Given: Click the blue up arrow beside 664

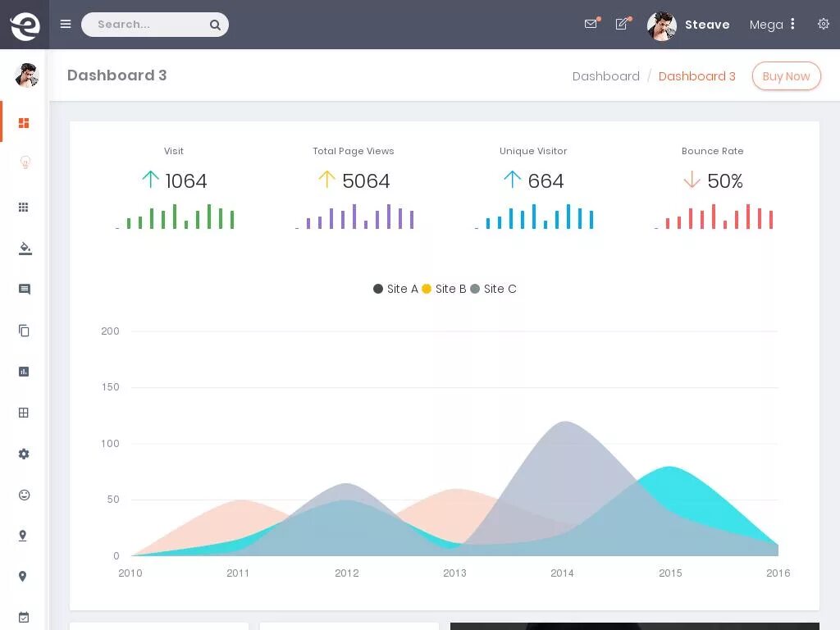Looking at the screenshot, I should coord(512,180).
